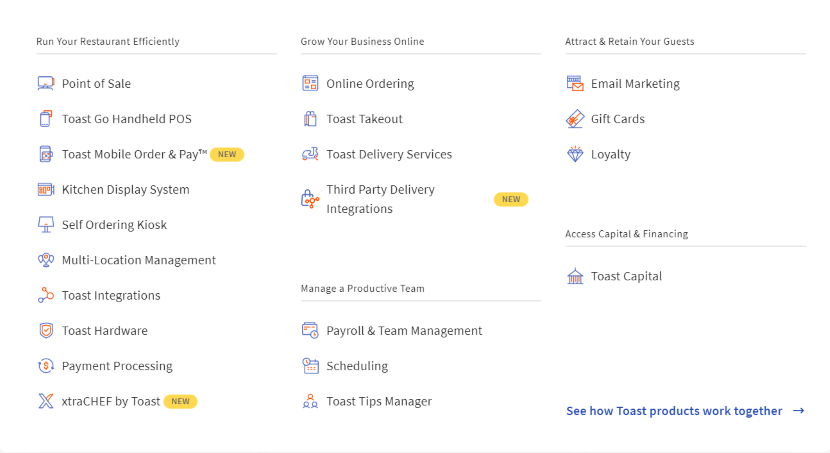Click the Multi-Location Management pin icon

coord(45,260)
